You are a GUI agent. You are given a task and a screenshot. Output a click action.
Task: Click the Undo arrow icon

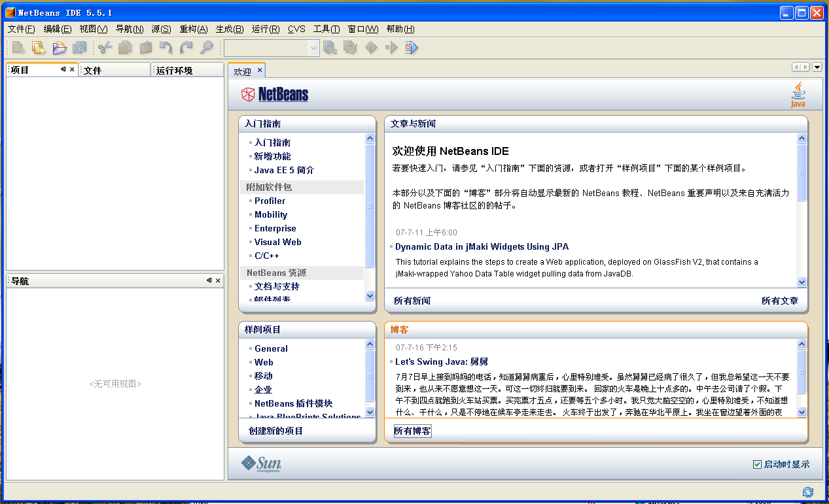(166, 48)
